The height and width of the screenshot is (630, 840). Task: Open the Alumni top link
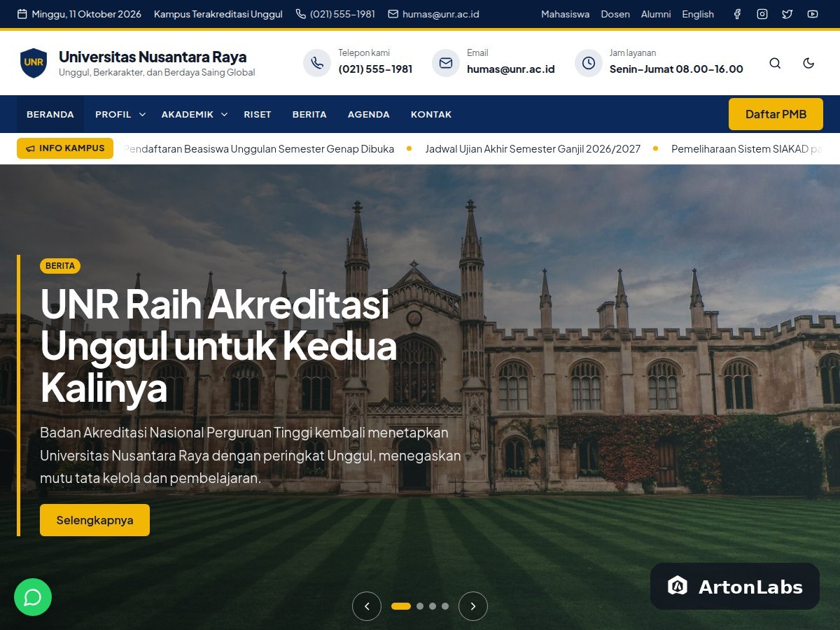(x=656, y=14)
